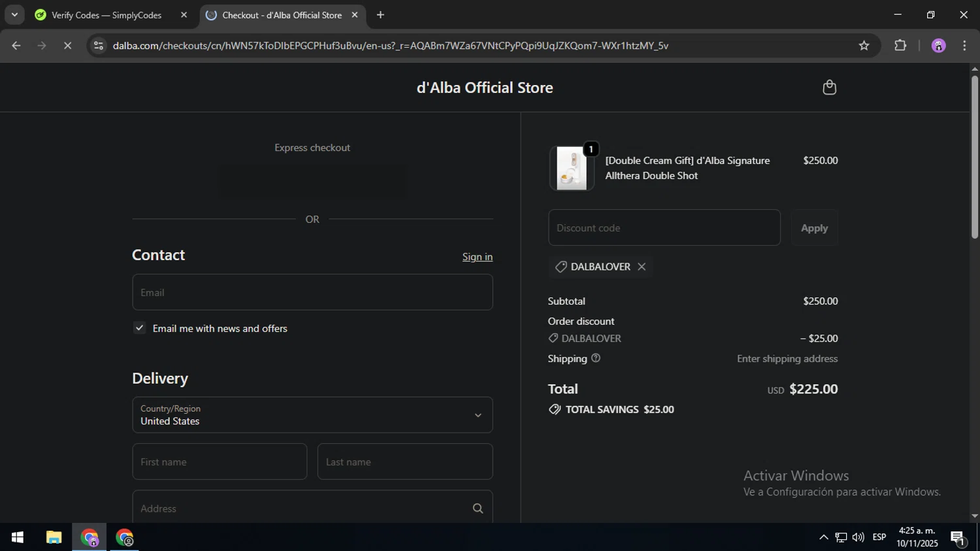Open the notification center icon
This screenshot has height=551, width=980.
pyautogui.click(x=958, y=538)
